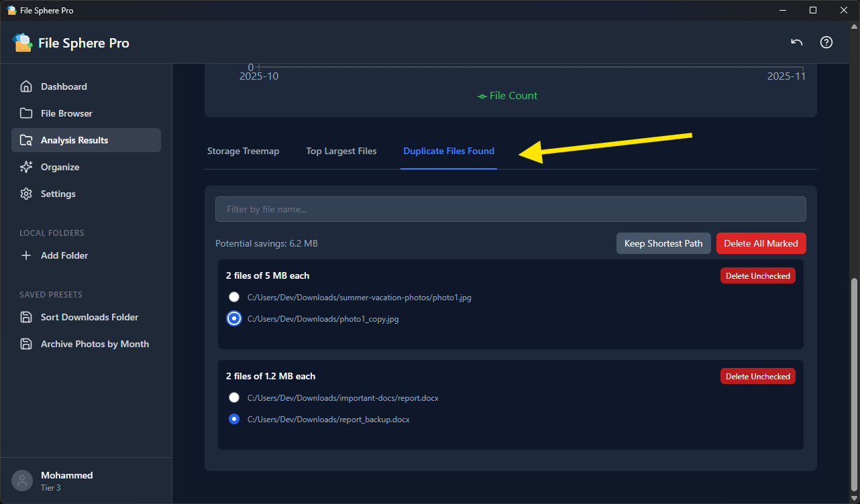
Task: Open Settings in the sidebar
Action: (x=86, y=194)
